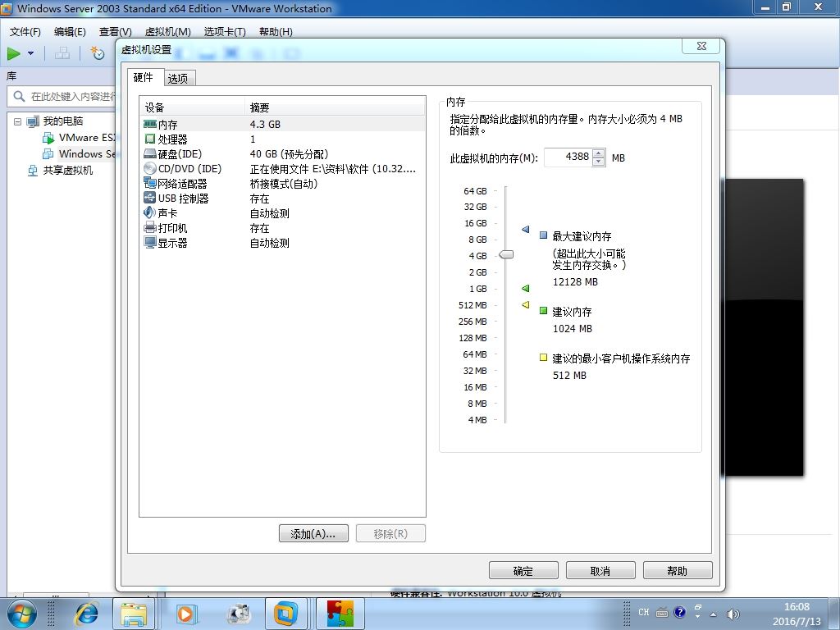The width and height of the screenshot is (840, 630).
Task: Select the CD/DVD (IDE) disc icon
Action: [x=150, y=169]
